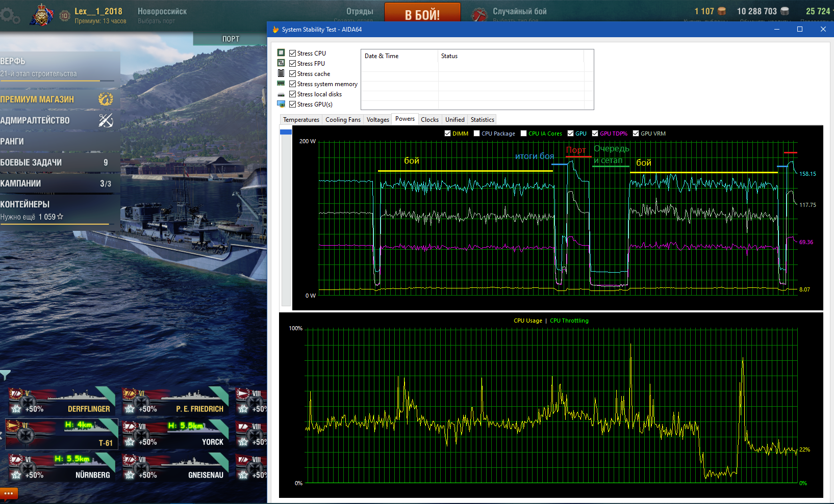Toggle Stress local disks checkbox

point(292,94)
